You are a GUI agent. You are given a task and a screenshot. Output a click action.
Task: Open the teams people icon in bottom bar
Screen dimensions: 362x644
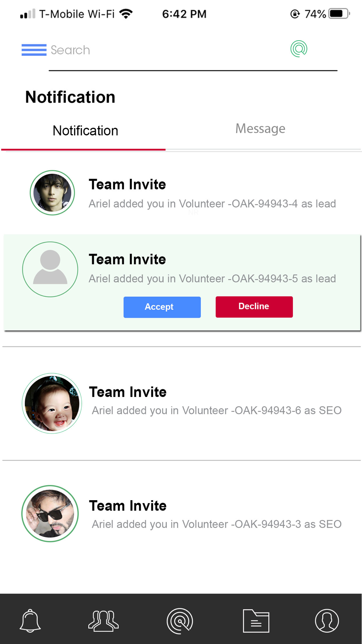(104, 621)
